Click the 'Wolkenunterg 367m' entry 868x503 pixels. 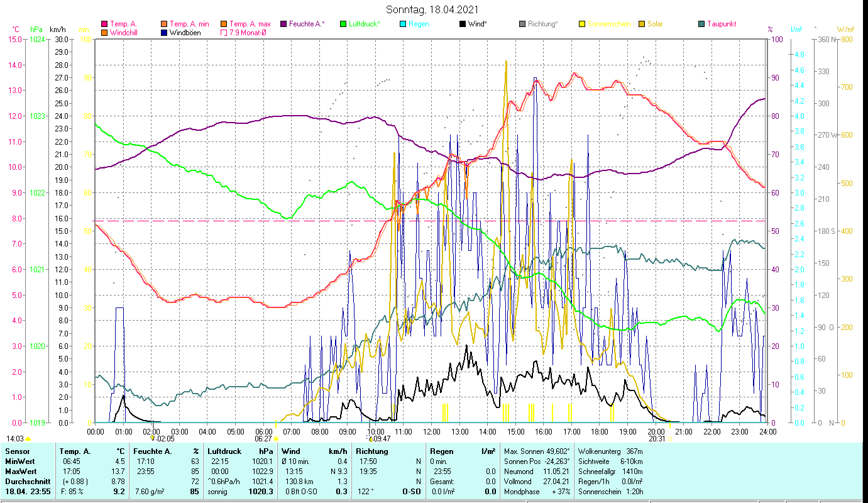click(x=610, y=451)
